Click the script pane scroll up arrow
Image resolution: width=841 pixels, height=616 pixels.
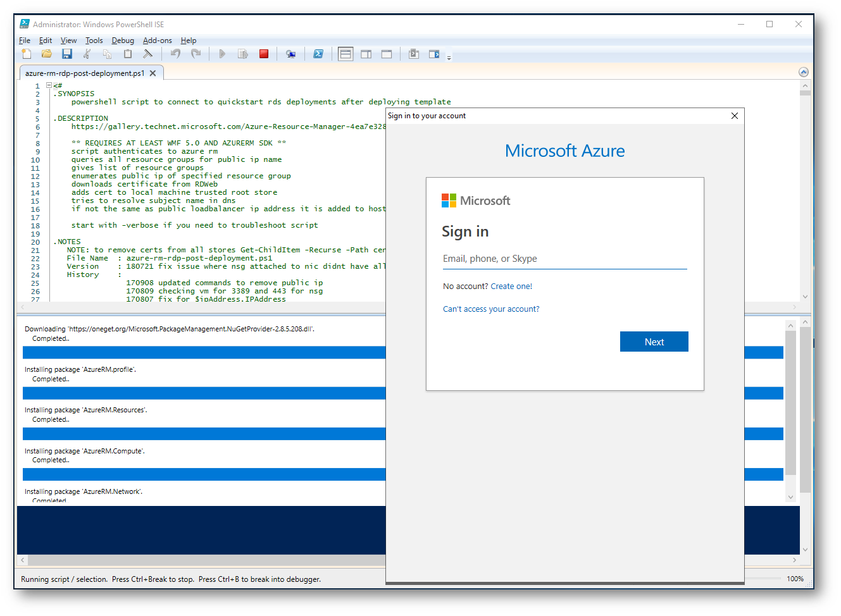point(805,85)
